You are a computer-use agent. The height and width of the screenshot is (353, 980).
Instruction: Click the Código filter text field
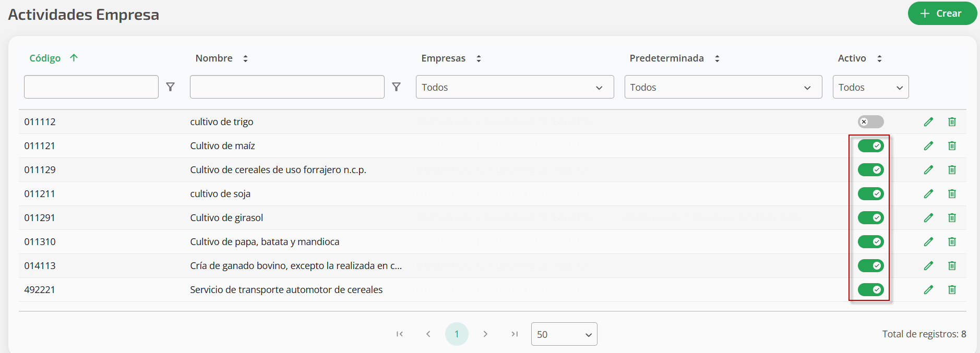pyautogui.click(x=91, y=87)
